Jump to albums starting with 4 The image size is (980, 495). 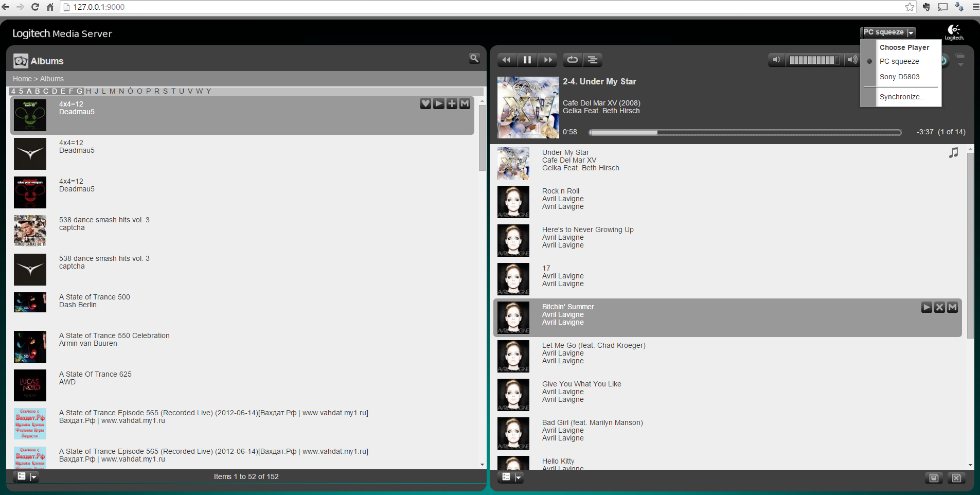coord(13,91)
